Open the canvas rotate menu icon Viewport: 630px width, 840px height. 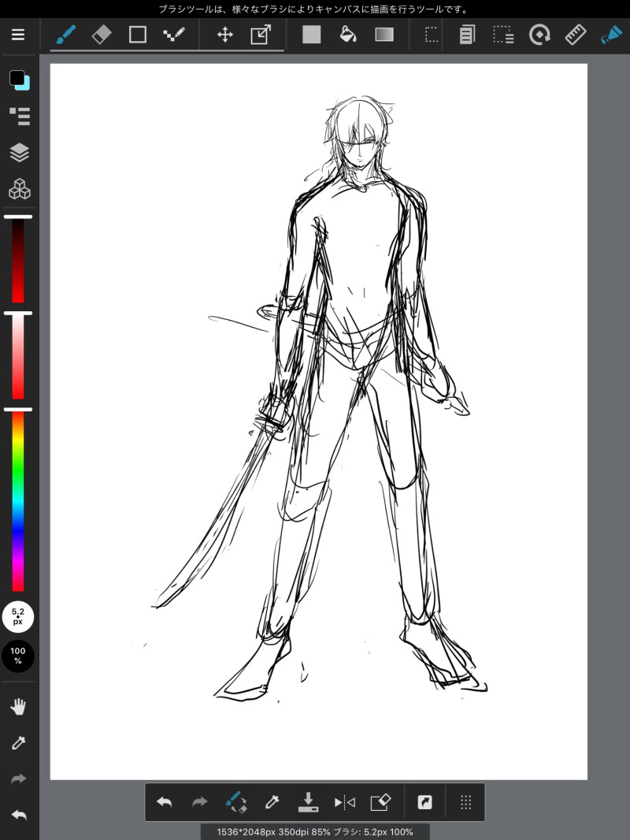[539, 35]
